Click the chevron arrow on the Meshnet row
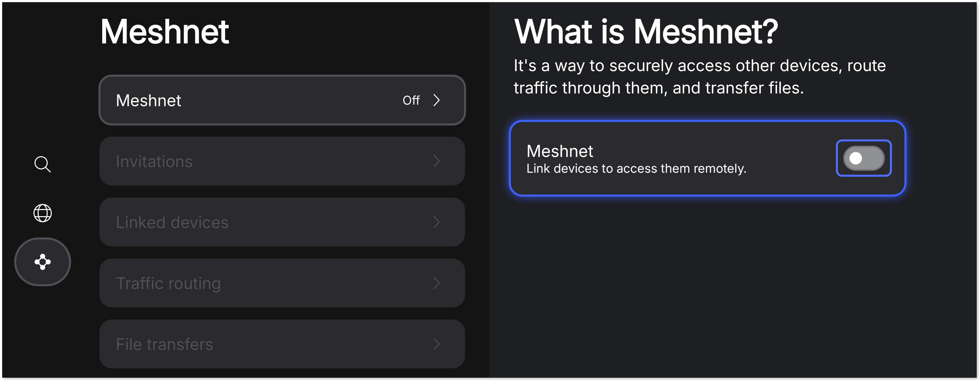Screen dimensions: 980x381 point(436,100)
